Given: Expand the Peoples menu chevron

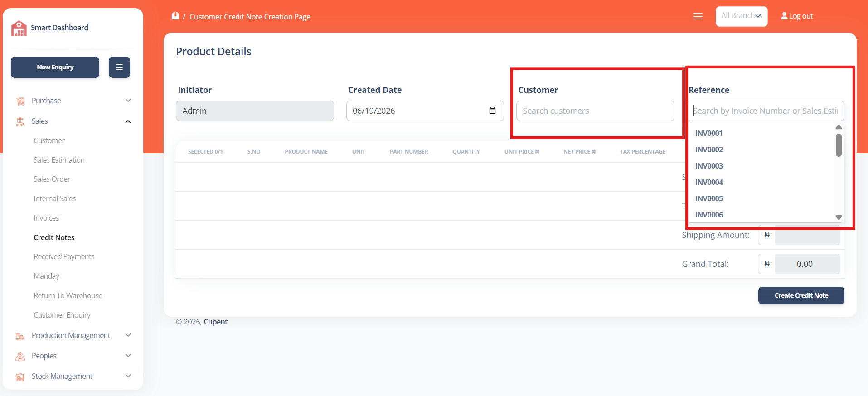Looking at the screenshot, I should [x=128, y=356].
